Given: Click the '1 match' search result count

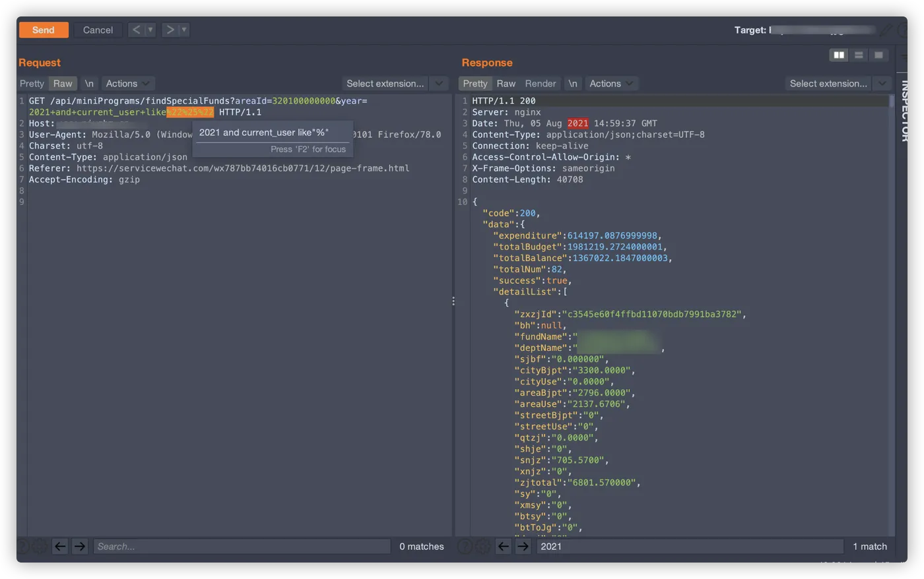Looking at the screenshot, I should pyautogui.click(x=870, y=546).
